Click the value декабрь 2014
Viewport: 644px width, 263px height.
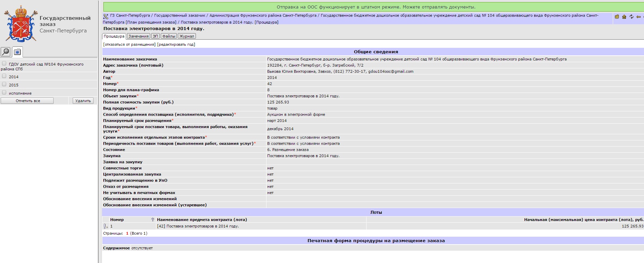(280, 129)
